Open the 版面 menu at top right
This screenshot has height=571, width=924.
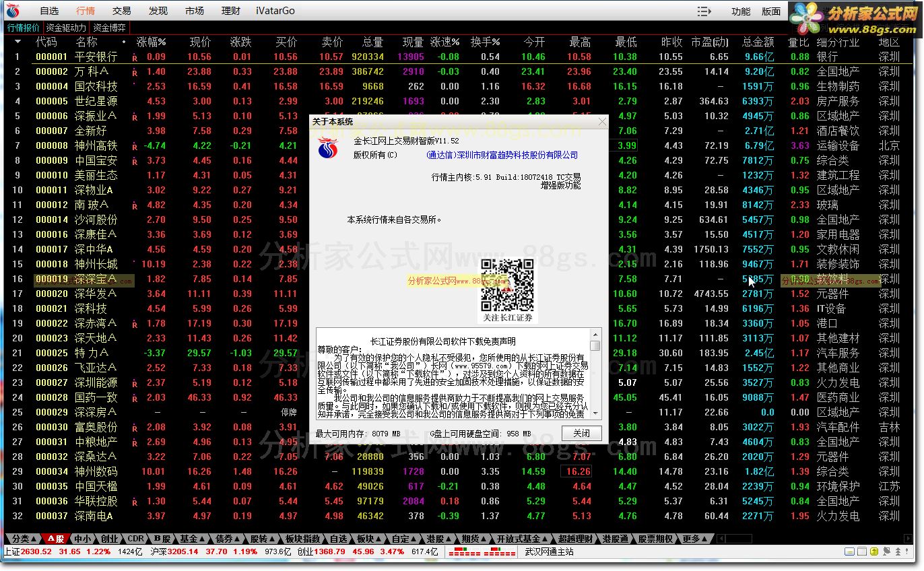click(x=771, y=11)
